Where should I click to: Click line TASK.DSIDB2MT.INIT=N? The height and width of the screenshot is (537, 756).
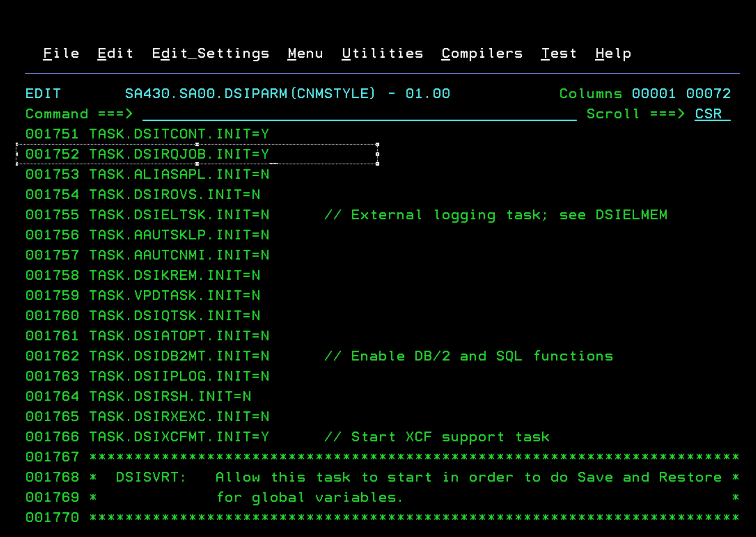pyautogui.click(x=179, y=356)
